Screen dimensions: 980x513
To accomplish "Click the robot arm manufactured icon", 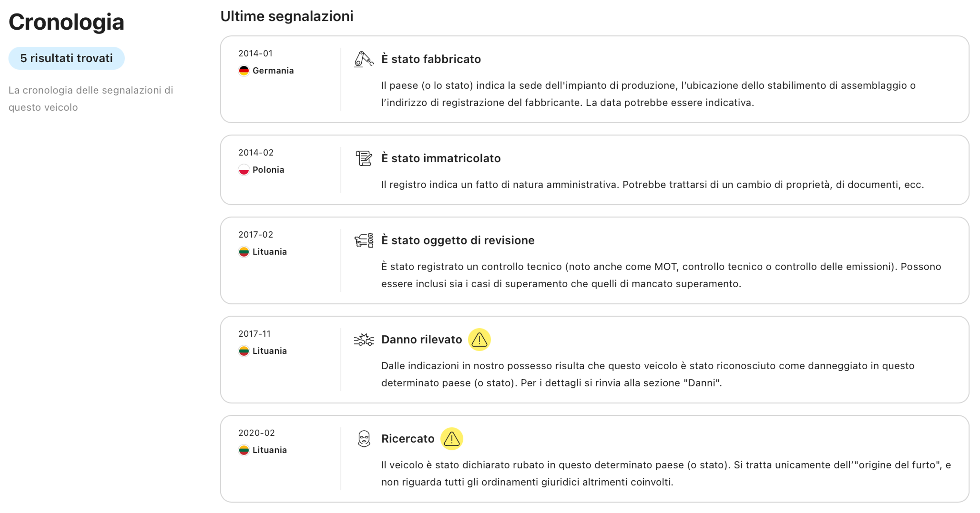I will (x=363, y=59).
